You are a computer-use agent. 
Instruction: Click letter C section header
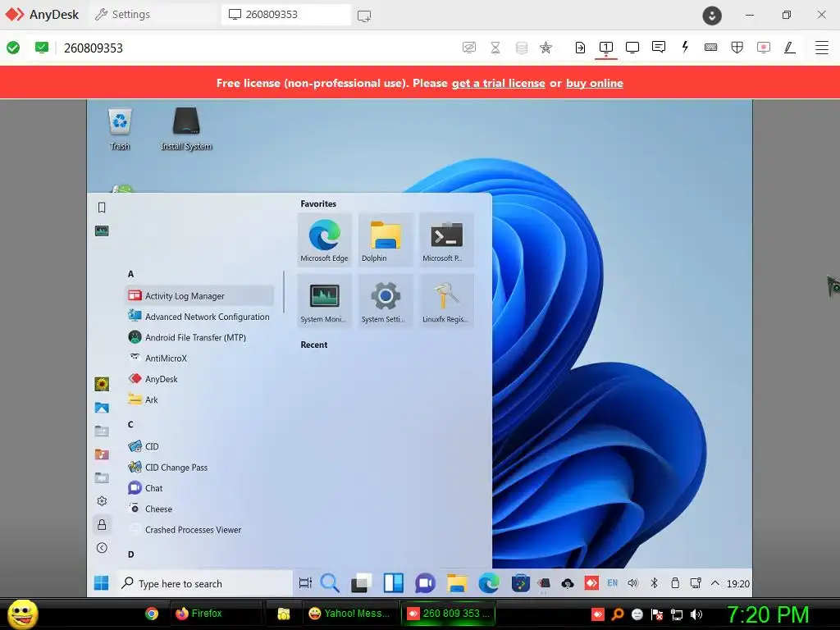130,424
